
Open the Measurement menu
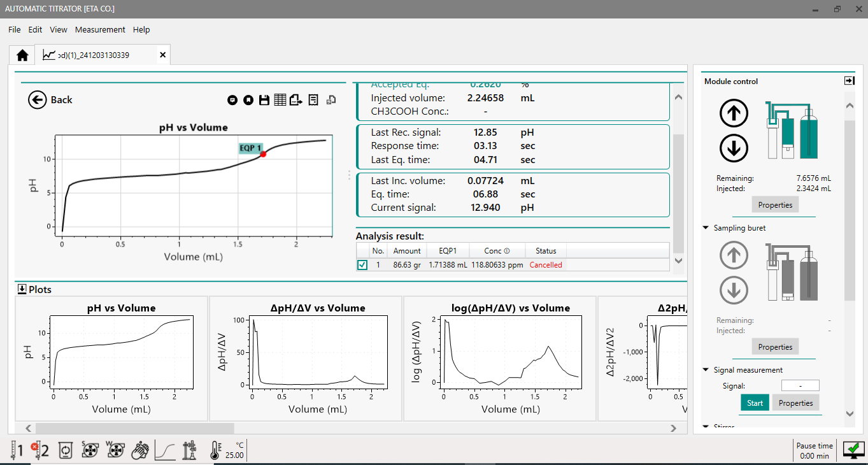[x=100, y=30]
